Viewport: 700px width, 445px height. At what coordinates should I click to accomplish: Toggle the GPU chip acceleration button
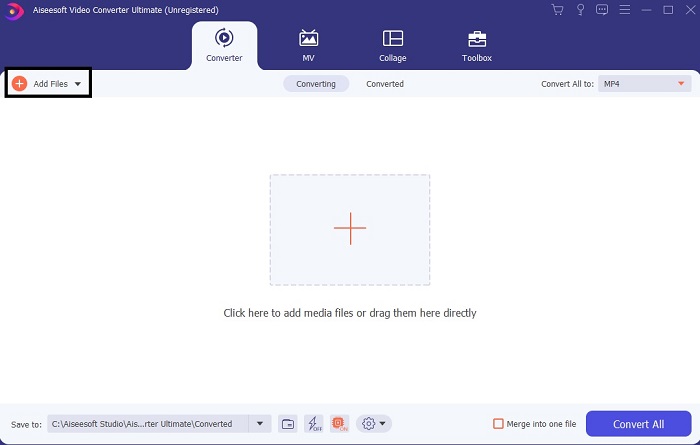click(339, 424)
